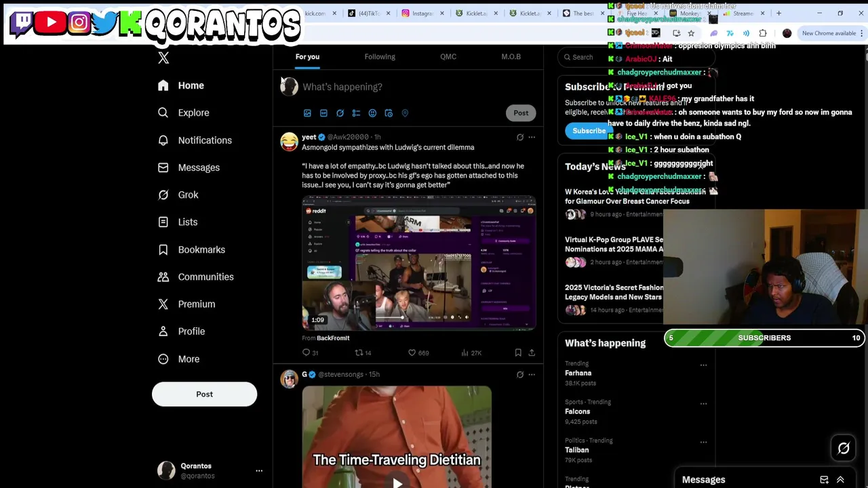868x488 pixels.
Task: Switch to the M.O.B tab
Action: (x=511, y=57)
